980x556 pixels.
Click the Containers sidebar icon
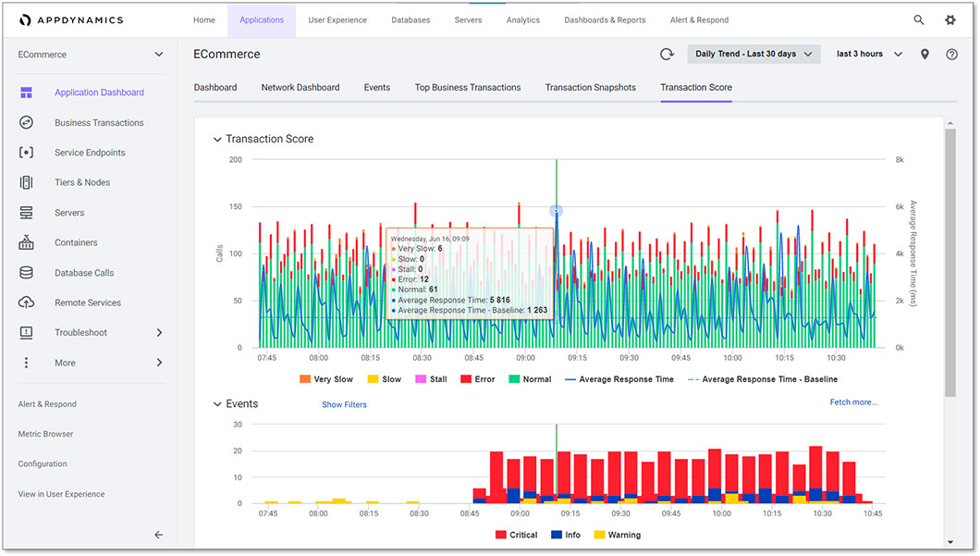click(x=26, y=242)
